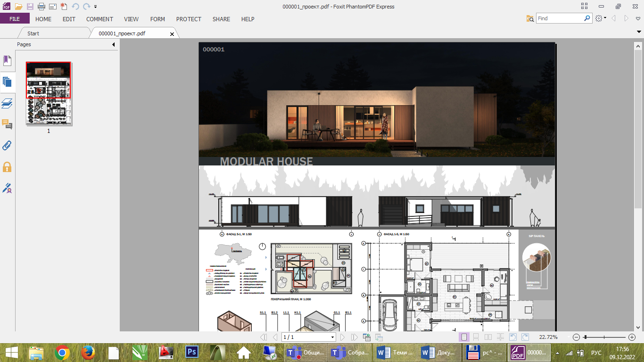Email the document via the envelope icon
Viewport: 644px width, 362px height.
coord(52,7)
